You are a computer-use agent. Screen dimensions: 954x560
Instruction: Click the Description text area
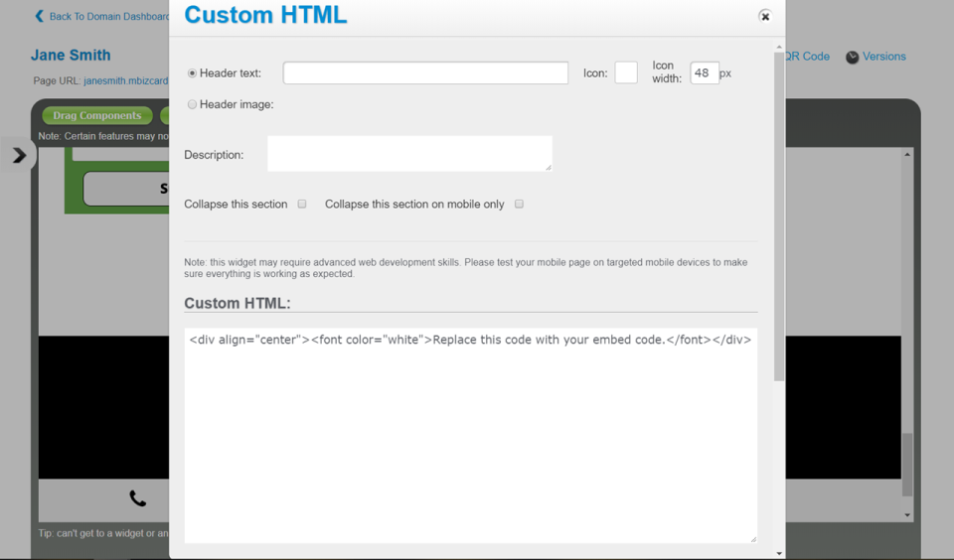point(409,153)
